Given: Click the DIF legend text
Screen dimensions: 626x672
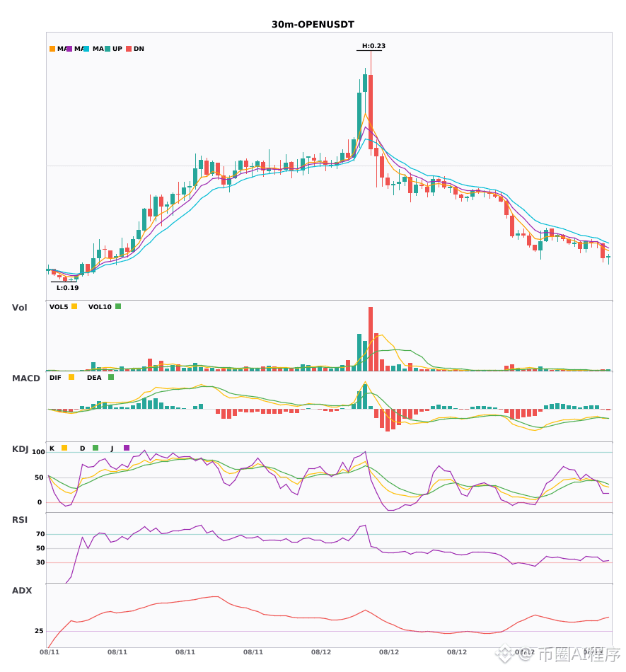Looking at the screenshot, I should point(55,378).
